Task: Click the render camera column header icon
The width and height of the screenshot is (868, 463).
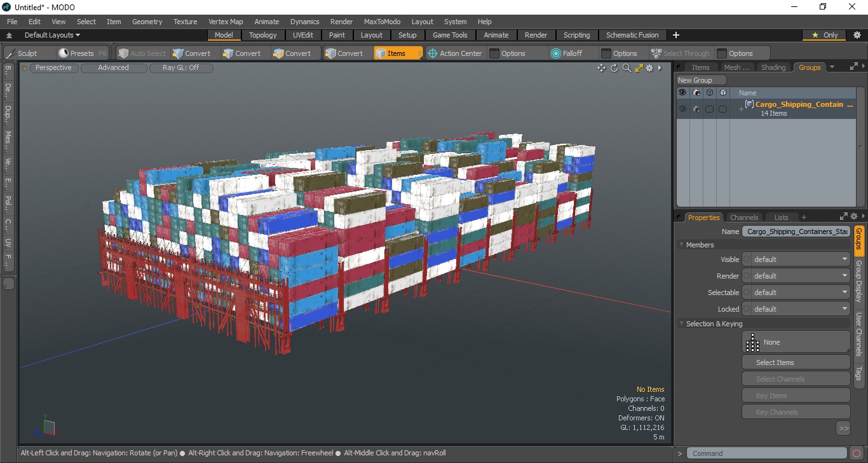Action: [x=696, y=93]
